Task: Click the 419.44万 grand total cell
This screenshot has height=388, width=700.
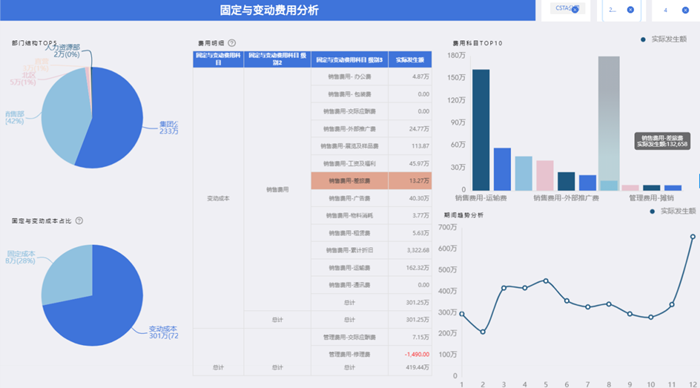Action: coord(410,367)
